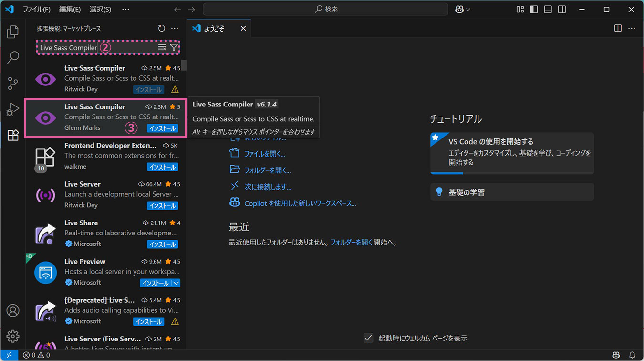Select Live Share extension icon

point(46,234)
